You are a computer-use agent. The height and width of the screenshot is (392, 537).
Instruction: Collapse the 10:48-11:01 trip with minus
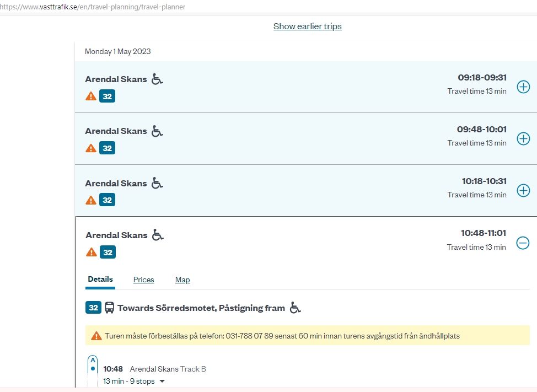(x=522, y=243)
